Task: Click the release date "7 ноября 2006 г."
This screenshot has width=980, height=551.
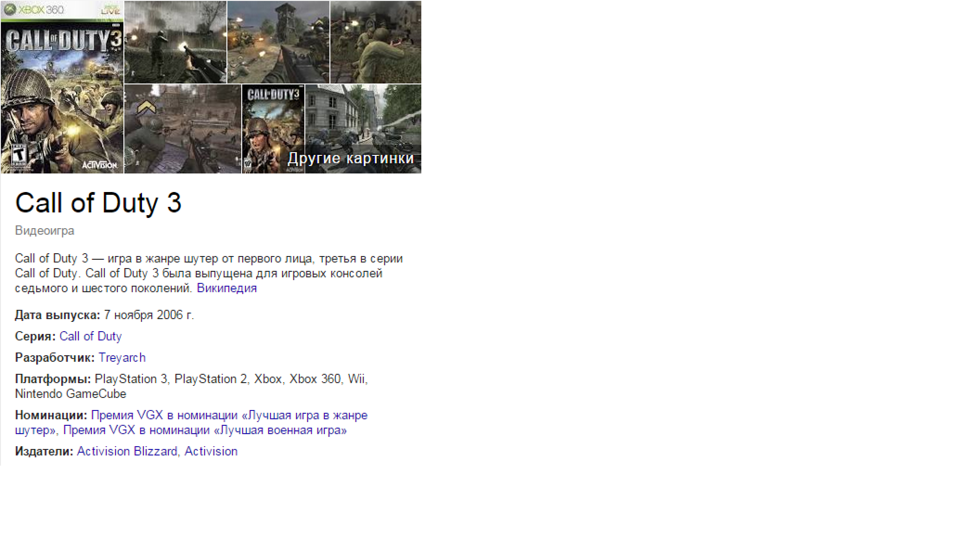Action: (x=149, y=315)
